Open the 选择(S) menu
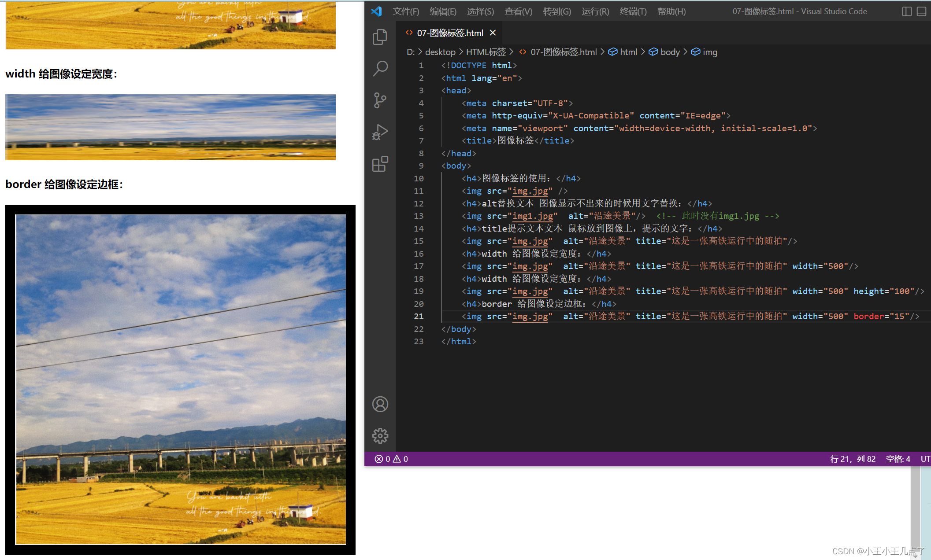Image resolution: width=931 pixels, height=560 pixels. click(x=480, y=11)
